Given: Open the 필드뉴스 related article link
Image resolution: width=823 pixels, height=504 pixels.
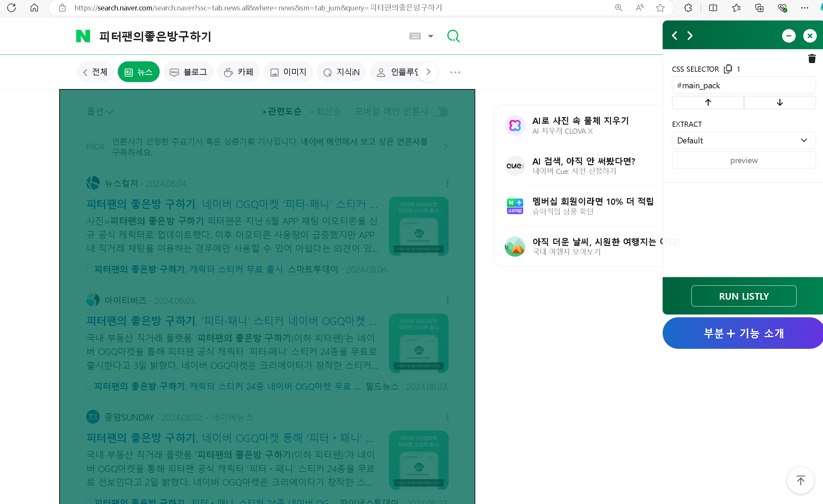Looking at the screenshot, I should coord(228,386).
